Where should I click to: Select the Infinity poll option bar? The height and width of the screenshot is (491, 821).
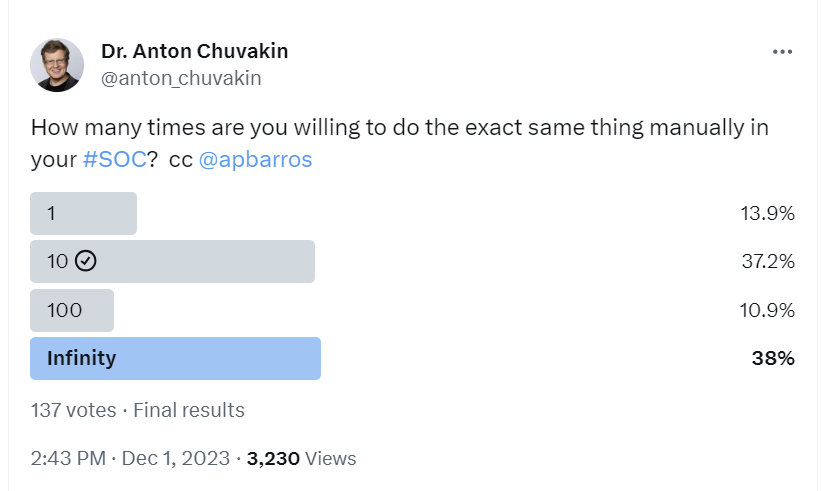click(x=175, y=359)
